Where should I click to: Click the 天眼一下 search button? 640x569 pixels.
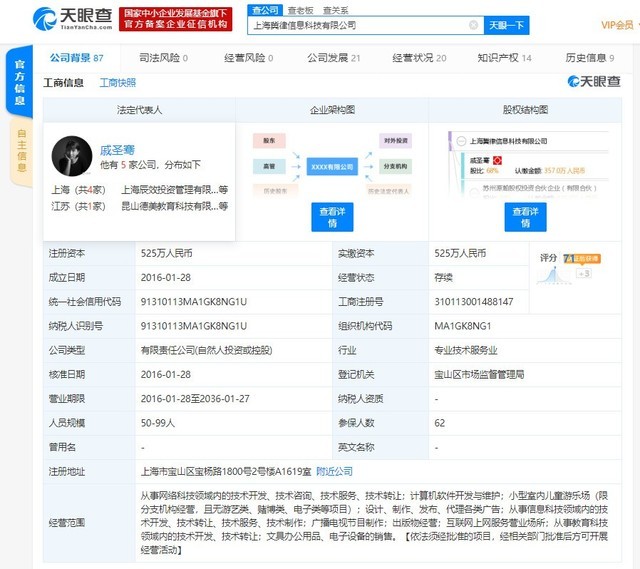pos(507,25)
